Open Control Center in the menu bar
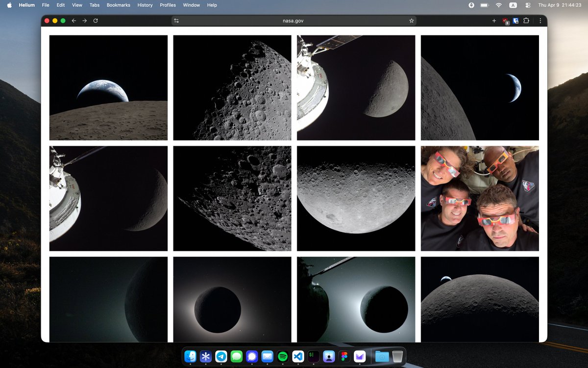Viewport: 588px width, 368px height. point(528,5)
